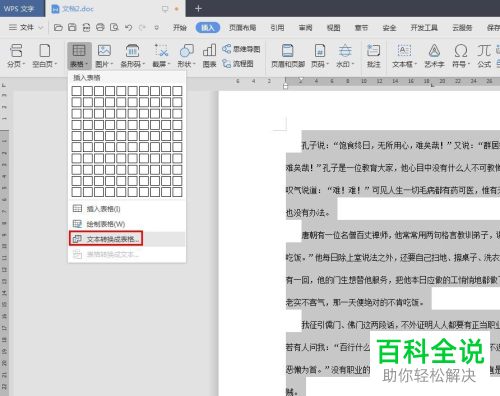Click the line starting with 唐朝有一位名僧
The image size is (500, 396).
coord(401,235)
